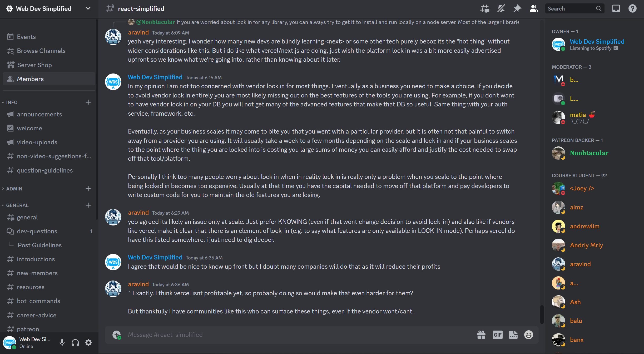Screen dimensions: 644x354
Task: Open the dev-questions channel
Action: (37, 231)
